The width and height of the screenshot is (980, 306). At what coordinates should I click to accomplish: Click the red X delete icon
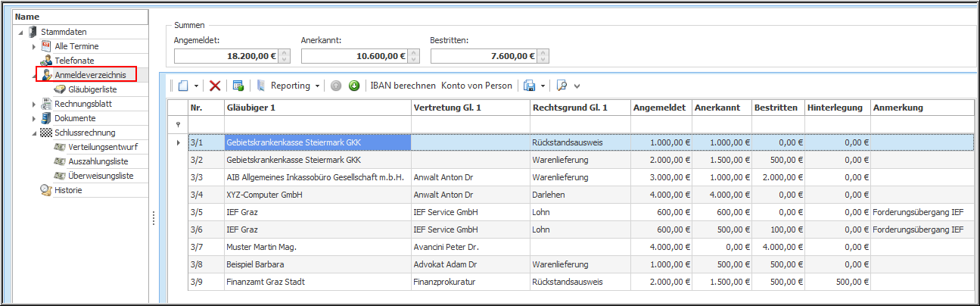coord(215,86)
